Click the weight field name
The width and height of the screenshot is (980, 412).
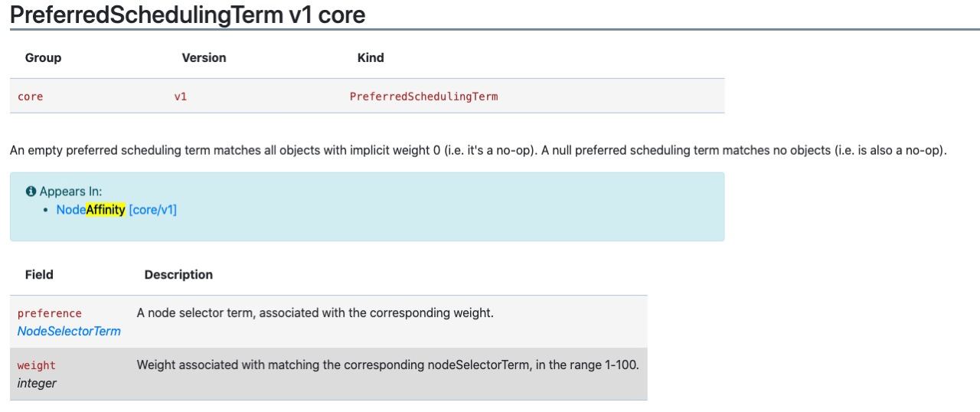(36, 365)
